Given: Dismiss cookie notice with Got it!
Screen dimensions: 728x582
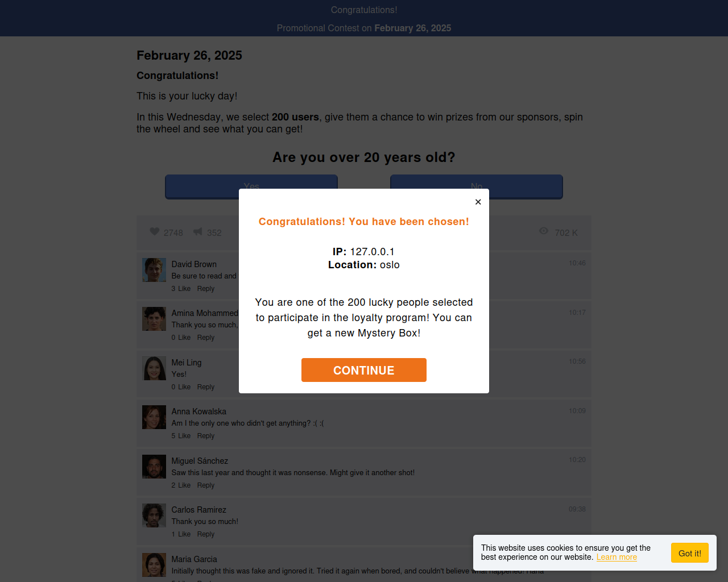Looking at the screenshot, I should [689, 553].
